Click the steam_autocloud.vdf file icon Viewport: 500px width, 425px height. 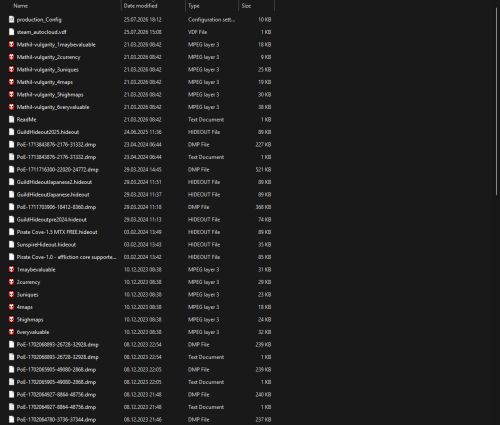tap(11, 32)
